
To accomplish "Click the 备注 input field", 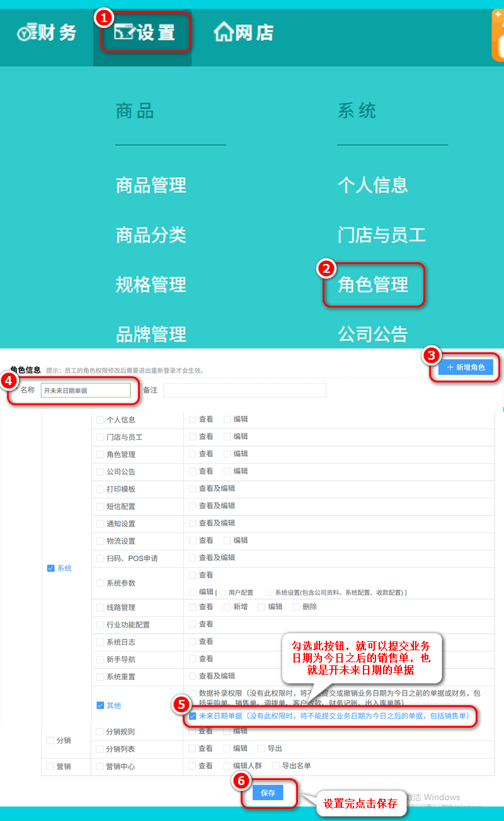I will pyautogui.click(x=244, y=391).
